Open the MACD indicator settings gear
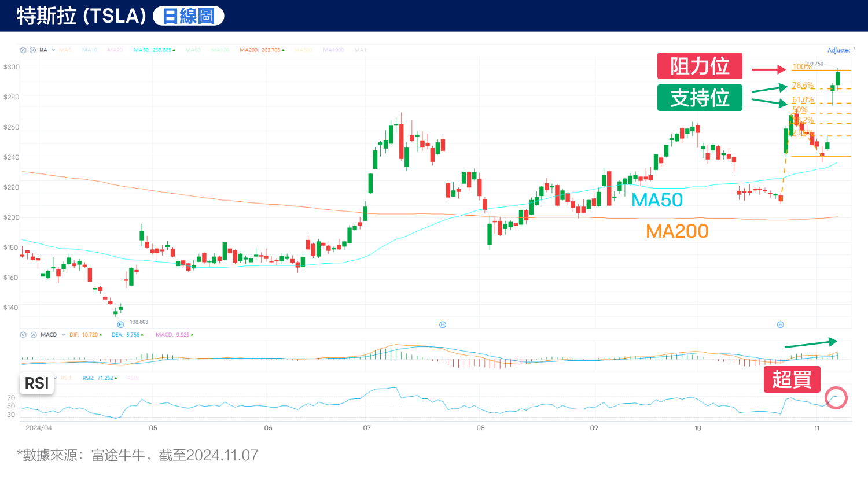The width and height of the screenshot is (868, 484). click(x=23, y=334)
